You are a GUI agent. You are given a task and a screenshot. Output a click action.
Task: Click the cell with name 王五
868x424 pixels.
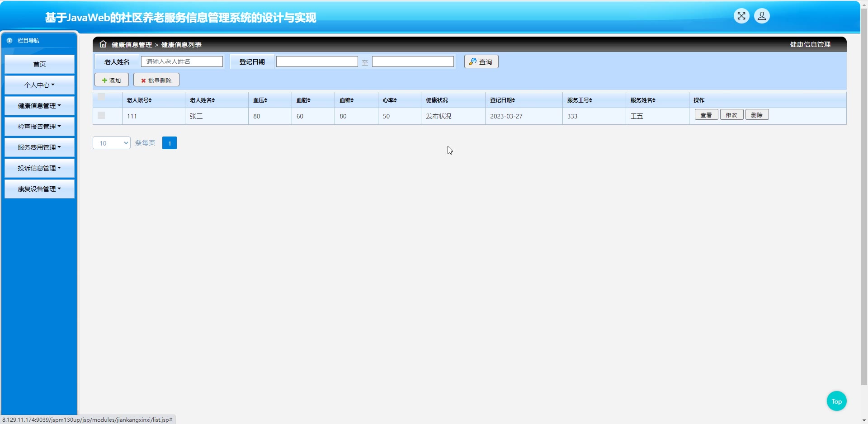click(x=637, y=116)
